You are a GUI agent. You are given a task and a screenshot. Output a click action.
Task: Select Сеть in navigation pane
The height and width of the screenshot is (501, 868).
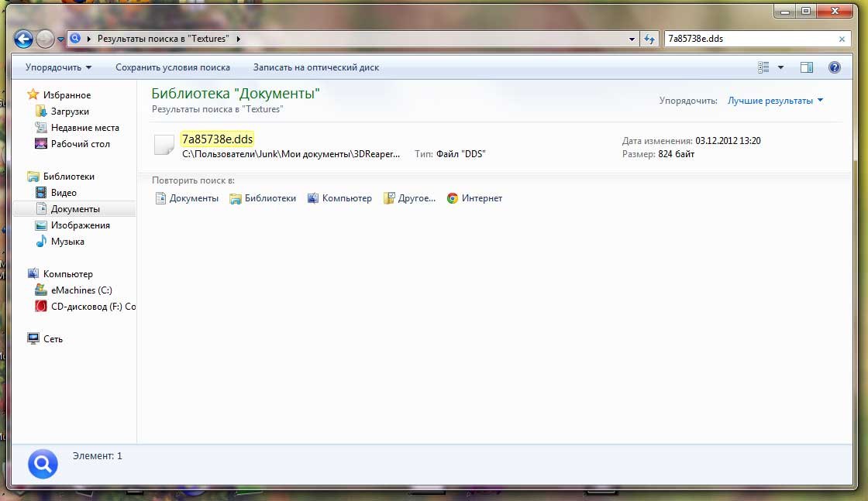[x=53, y=339]
